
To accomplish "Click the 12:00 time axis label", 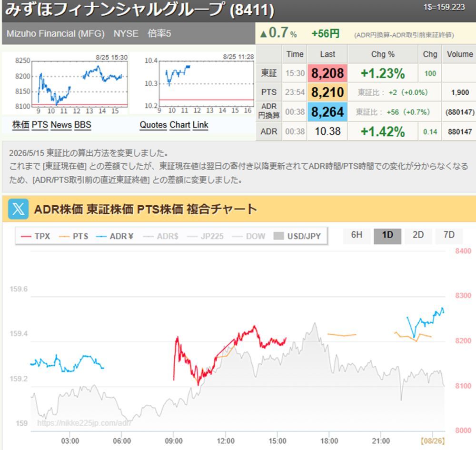I will [x=226, y=441].
